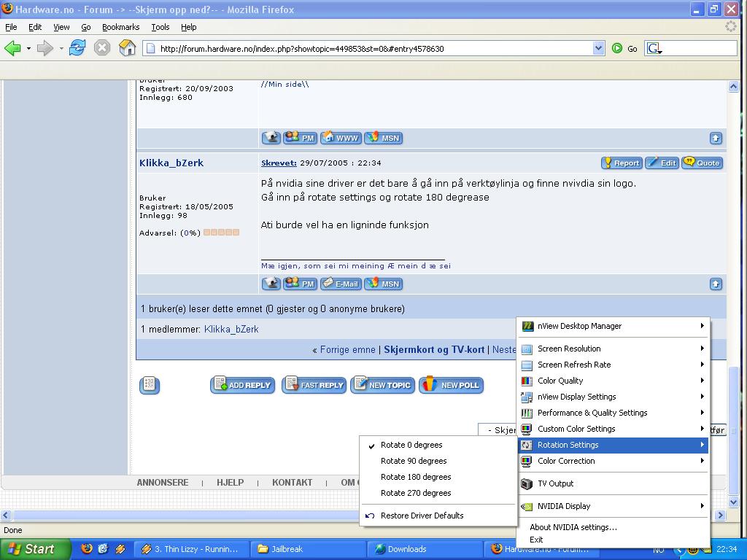The height and width of the screenshot is (560, 747).
Task: Expand NVIDIA Display submenu
Action: pos(614,506)
